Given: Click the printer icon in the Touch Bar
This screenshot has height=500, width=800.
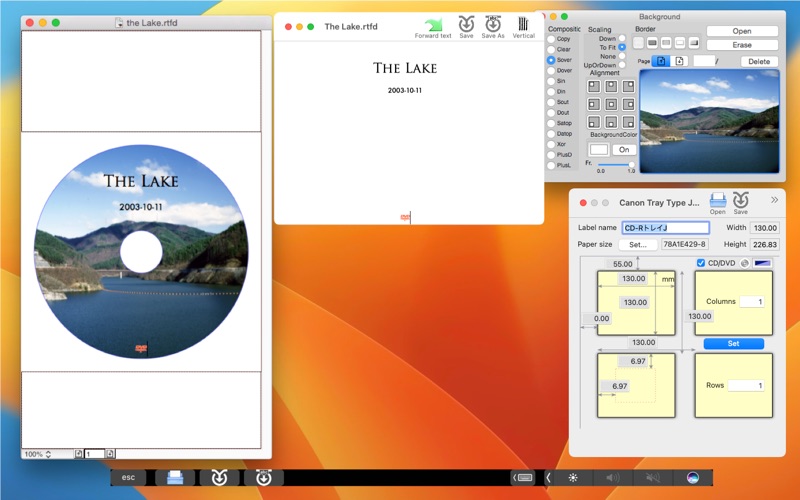Looking at the screenshot, I should point(175,478).
